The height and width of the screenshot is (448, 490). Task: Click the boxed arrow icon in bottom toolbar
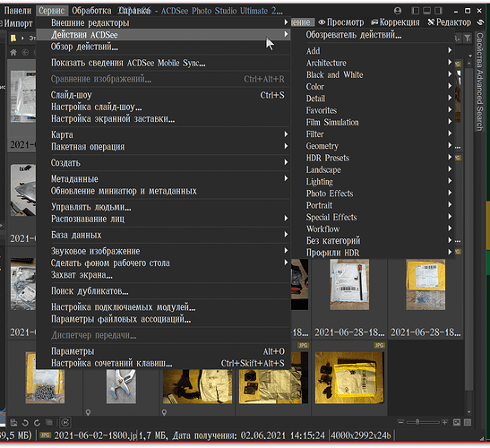coord(65,423)
